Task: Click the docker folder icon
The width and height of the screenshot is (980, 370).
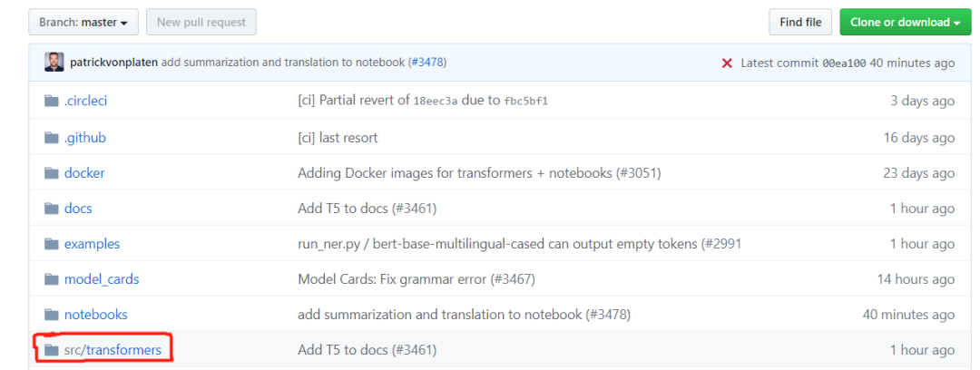Action: (x=52, y=172)
